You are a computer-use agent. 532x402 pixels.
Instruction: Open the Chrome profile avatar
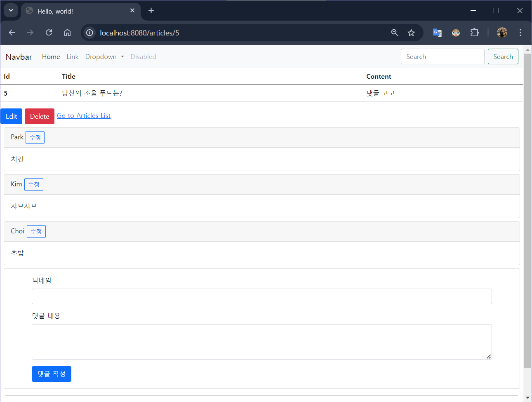point(502,33)
